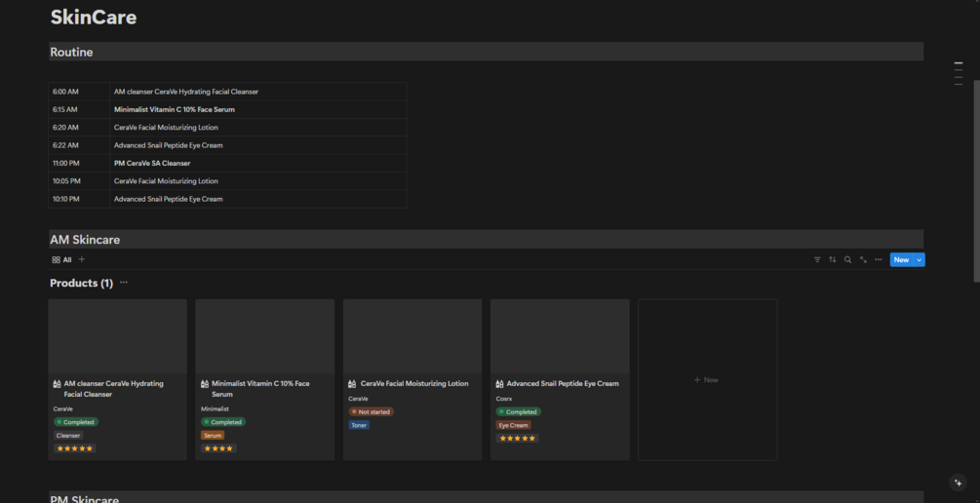Click the plus icon to add view
This screenshot has width=980, height=503.
pyautogui.click(x=82, y=259)
